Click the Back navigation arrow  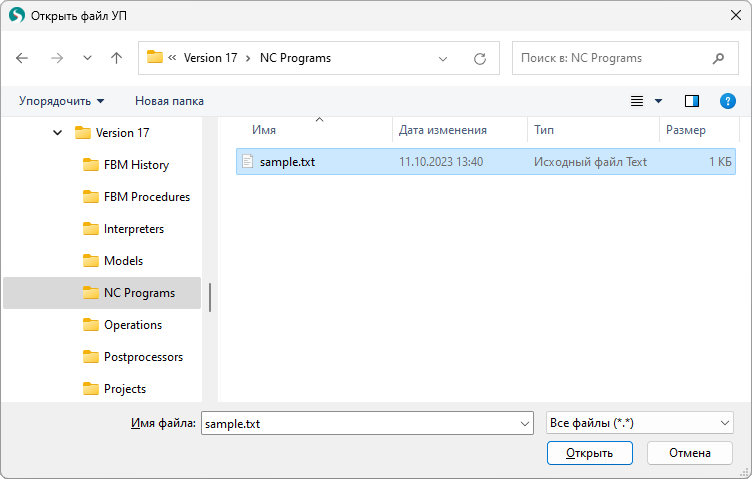coord(23,58)
